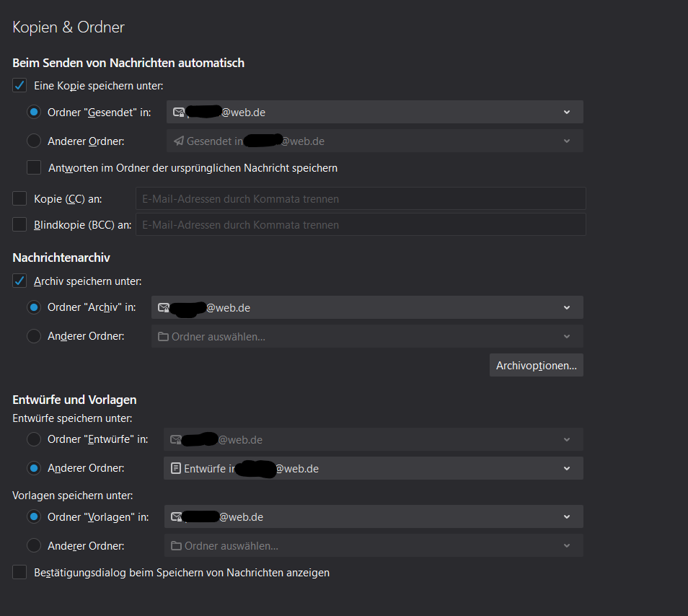This screenshot has height=616, width=688.
Task: Click the mail account icon in Gesendet dropdown
Action: [179, 112]
